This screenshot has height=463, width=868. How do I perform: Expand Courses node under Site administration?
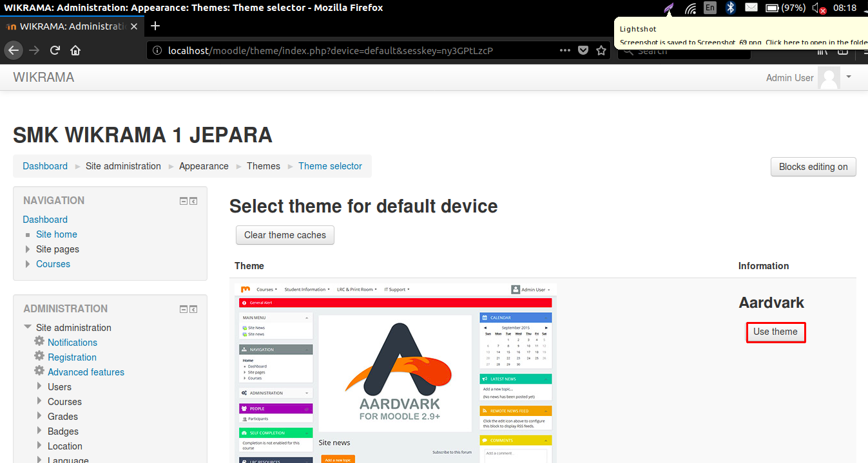[39, 402]
